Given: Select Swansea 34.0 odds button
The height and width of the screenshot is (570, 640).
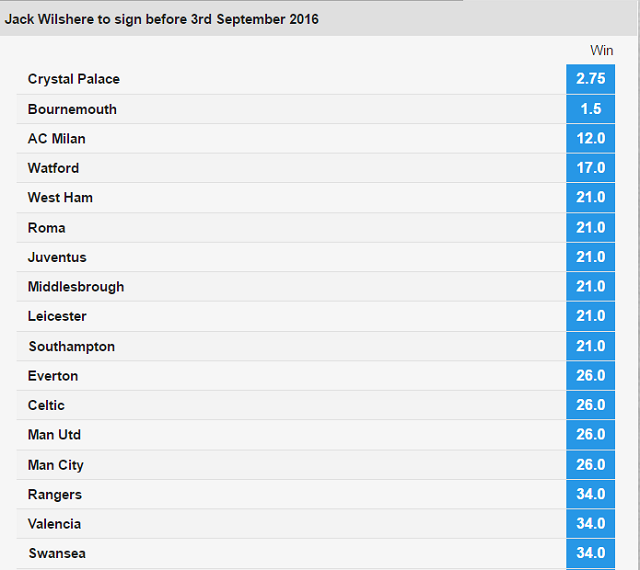Looking at the screenshot, I should 590,553.
